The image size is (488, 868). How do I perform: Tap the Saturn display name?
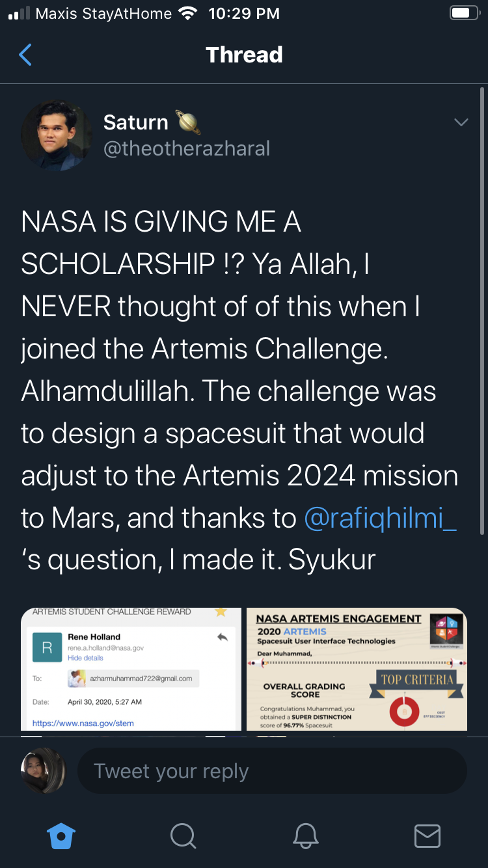(x=136, y=122)
